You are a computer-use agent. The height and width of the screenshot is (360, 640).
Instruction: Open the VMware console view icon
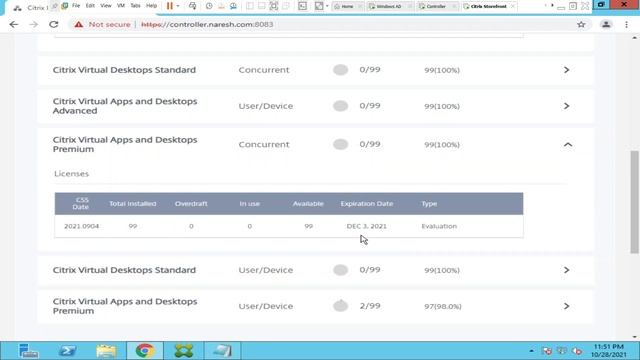pyautogui.click(x=302, y=6)
